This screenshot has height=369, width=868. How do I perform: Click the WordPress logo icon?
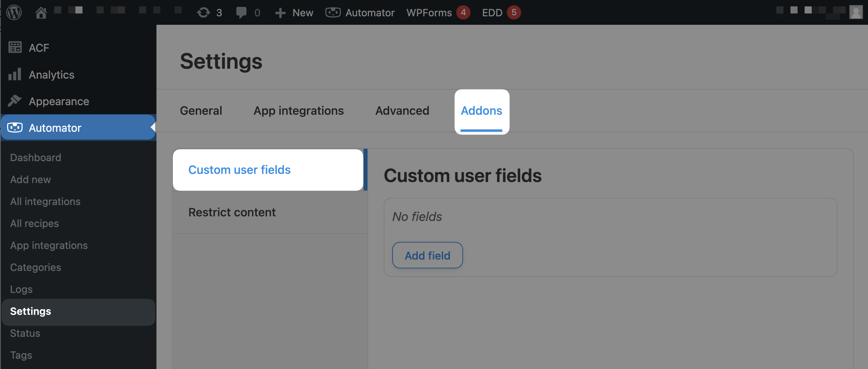[x=14, y=12]
